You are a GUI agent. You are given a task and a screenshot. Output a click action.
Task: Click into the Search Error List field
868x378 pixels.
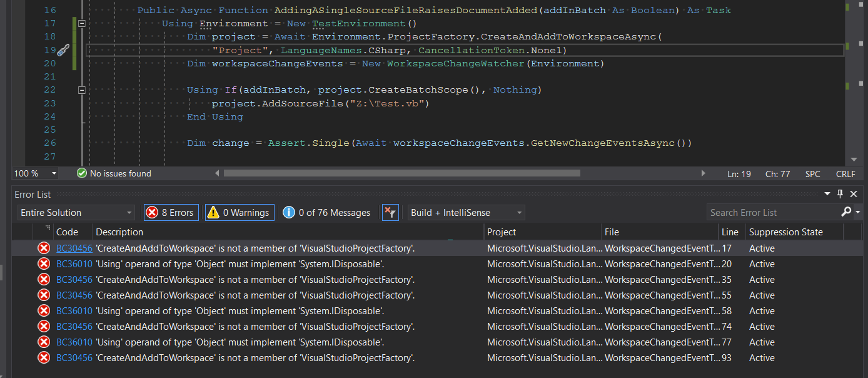pyautogui.click(x=773, y=213)
